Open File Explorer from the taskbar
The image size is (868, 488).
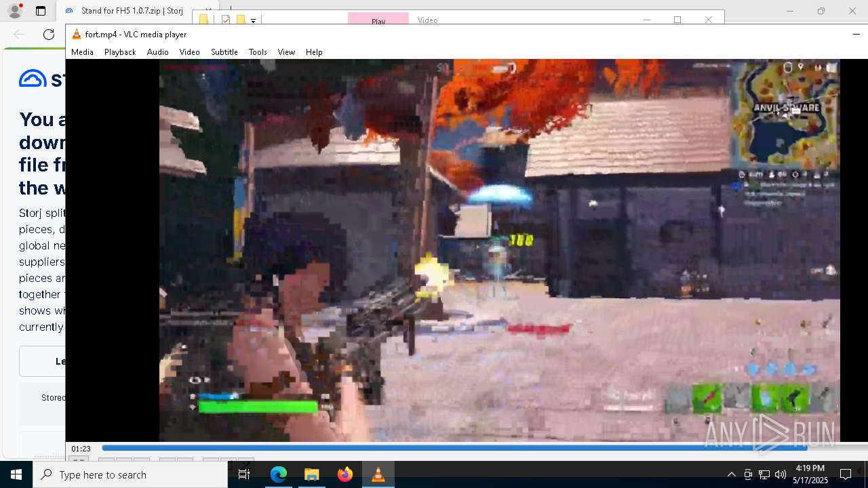pyautogui.click(x=311, y=474)
